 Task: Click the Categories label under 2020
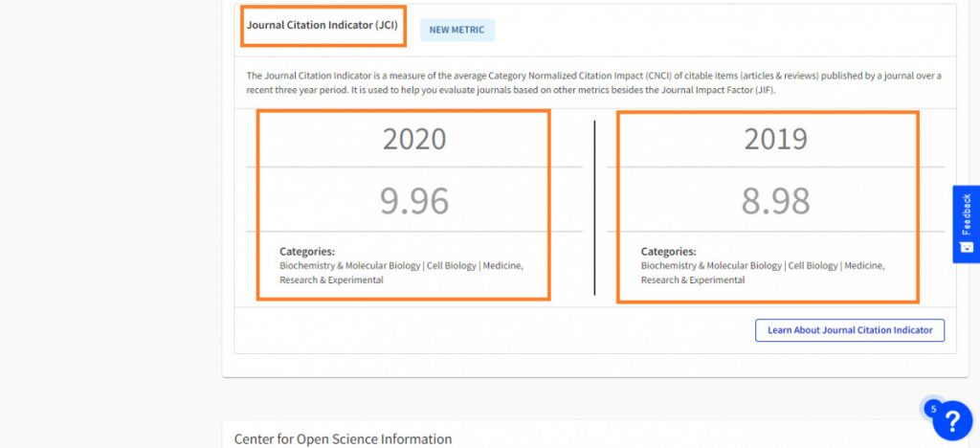point(307,252)
